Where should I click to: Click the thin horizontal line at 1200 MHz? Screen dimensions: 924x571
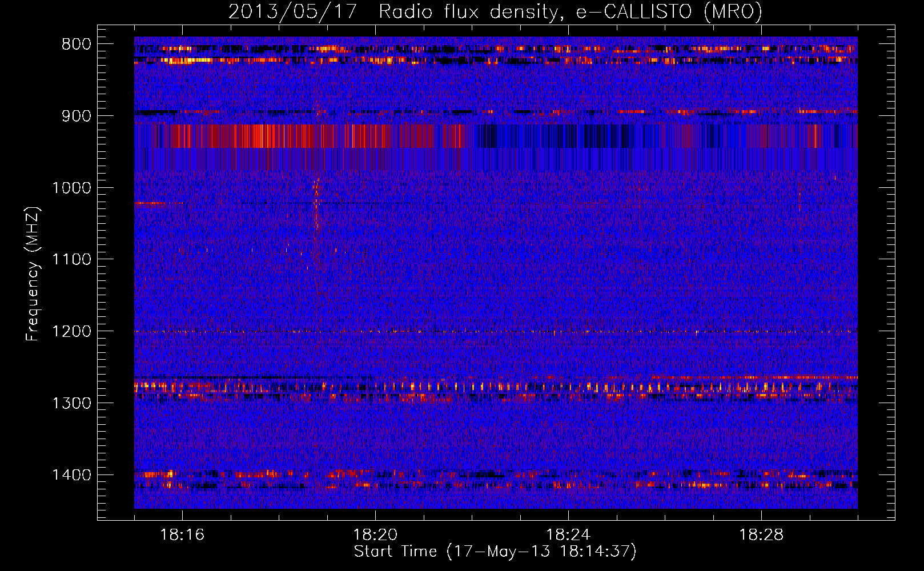[496, 331]
